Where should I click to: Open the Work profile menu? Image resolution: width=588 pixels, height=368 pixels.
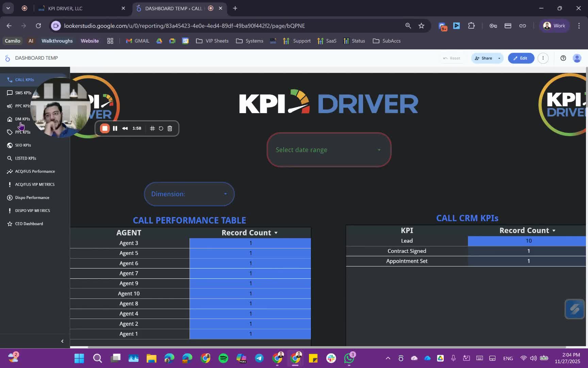coord(554,26)
